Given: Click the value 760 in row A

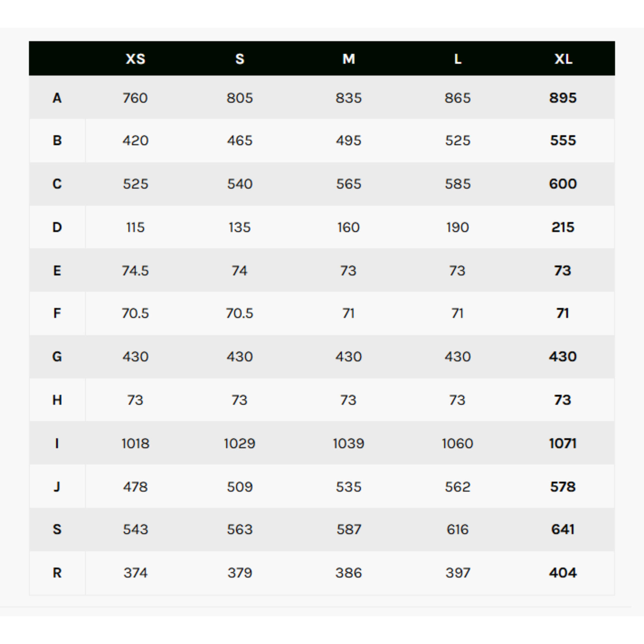Looking at the screenshot, I should click(135, 98).
